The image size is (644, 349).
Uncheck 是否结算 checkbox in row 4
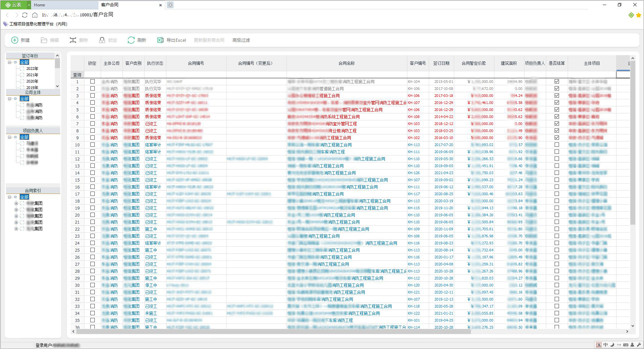point(557,103)
